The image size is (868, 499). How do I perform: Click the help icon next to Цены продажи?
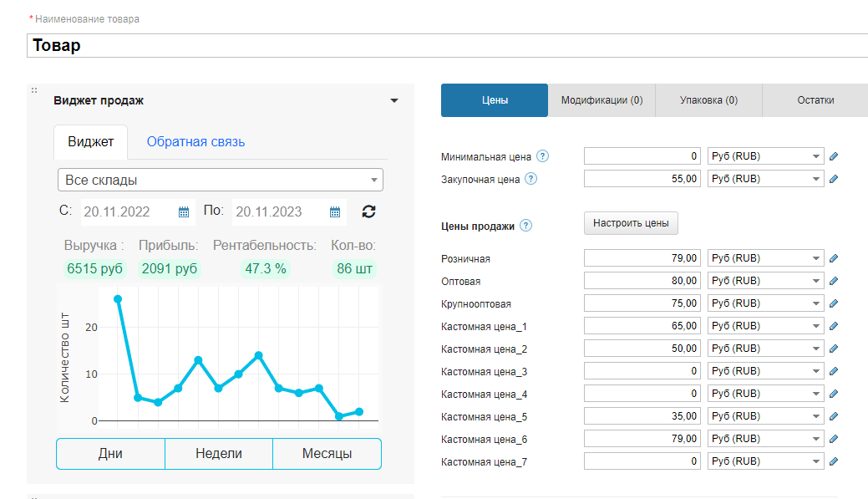(x=525, y=226)
